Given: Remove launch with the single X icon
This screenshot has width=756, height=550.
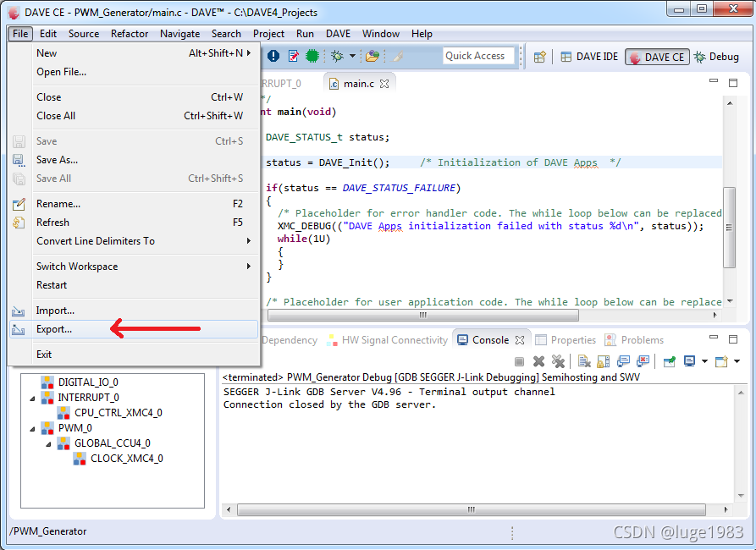Looking at the screenshot, I should tap(539, 361).
